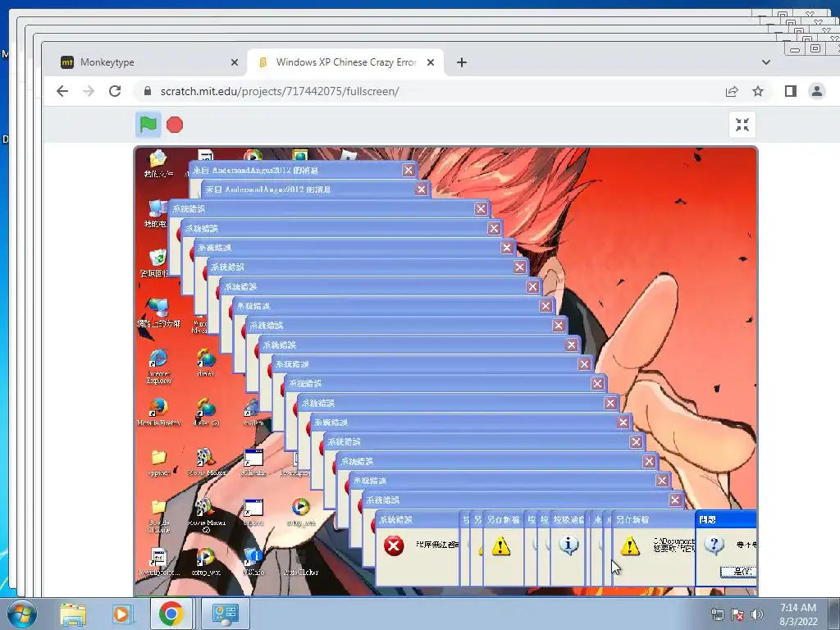Click the My Documents desktop icon
Image resolution: width=840 pixels, height=630 pixels.
click(x=158, y=163)
